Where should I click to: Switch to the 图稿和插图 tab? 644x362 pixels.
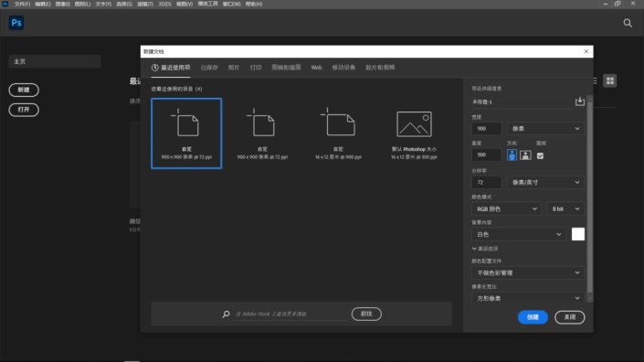286,68
